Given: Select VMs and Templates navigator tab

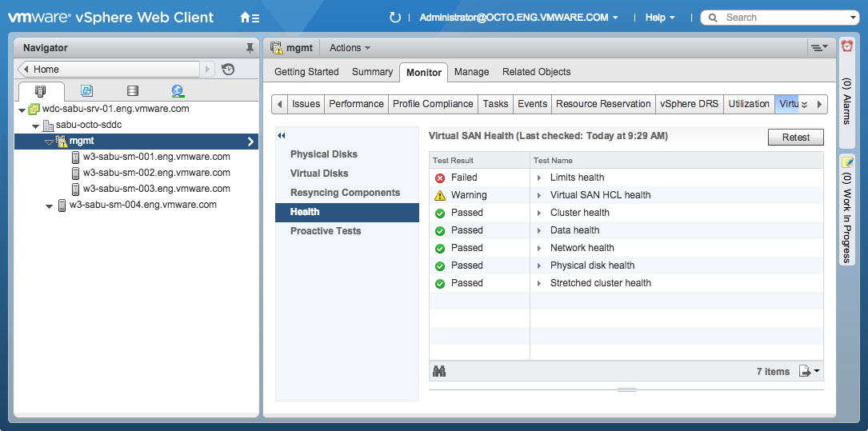Looking at the screenshot, I should pos(86,90).
